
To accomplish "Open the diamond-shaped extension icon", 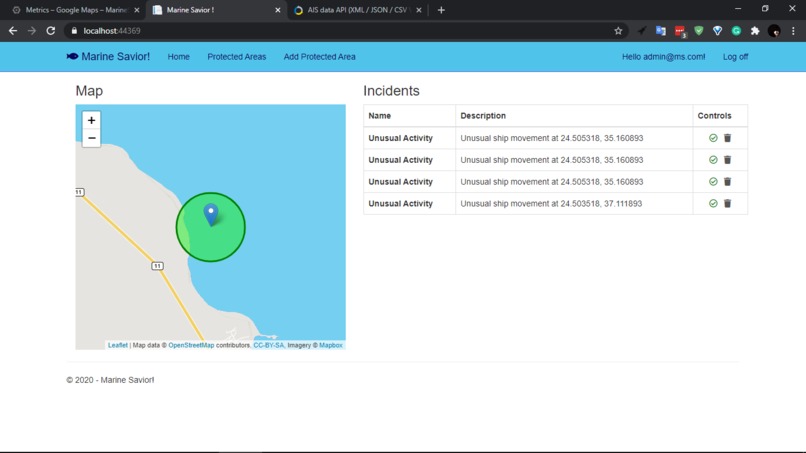I will 718,31.
